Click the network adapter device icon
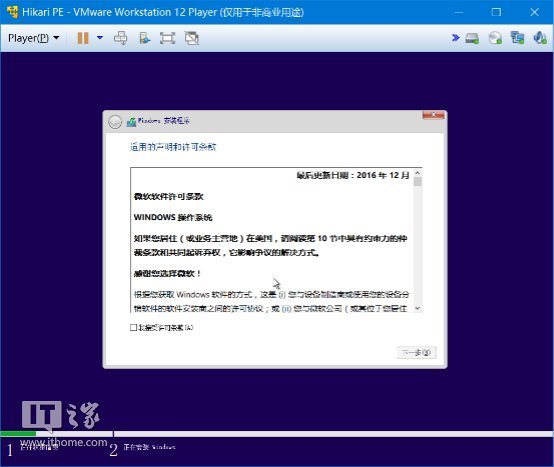Image resolution: width=554 pixels, height=467 pixels. [517, 38]
